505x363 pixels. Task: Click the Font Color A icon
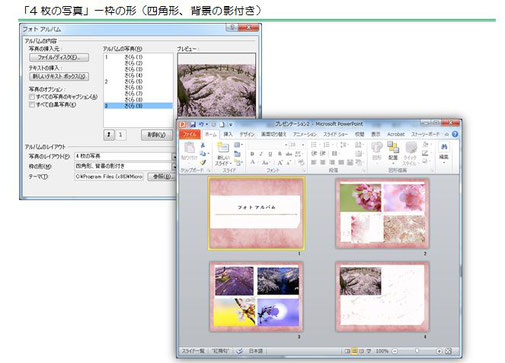[x=252, y=162]
